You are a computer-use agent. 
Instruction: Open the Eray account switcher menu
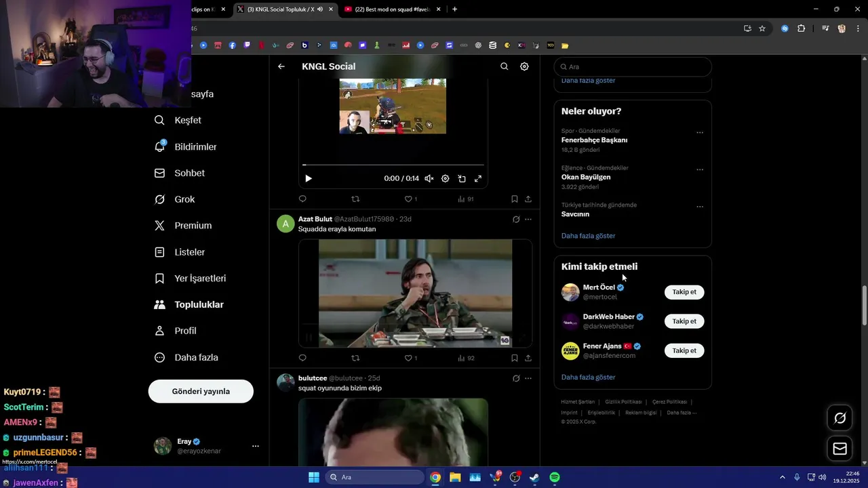208,446
